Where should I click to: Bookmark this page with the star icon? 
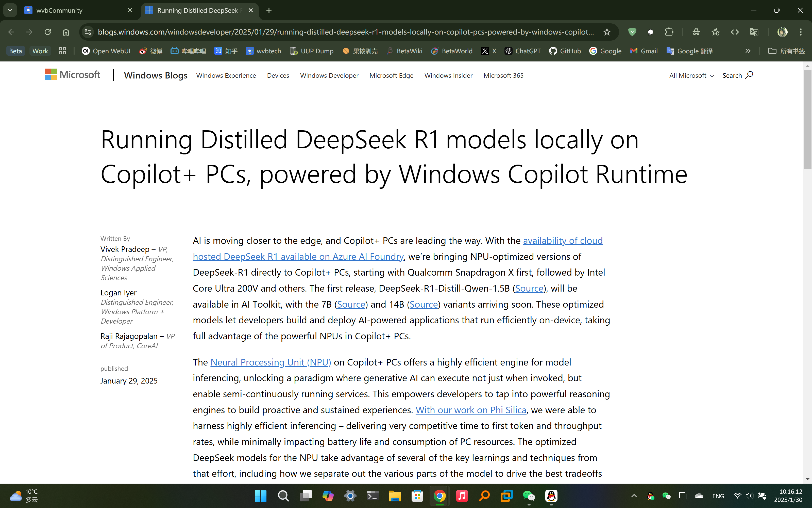[x=607, y=32]
